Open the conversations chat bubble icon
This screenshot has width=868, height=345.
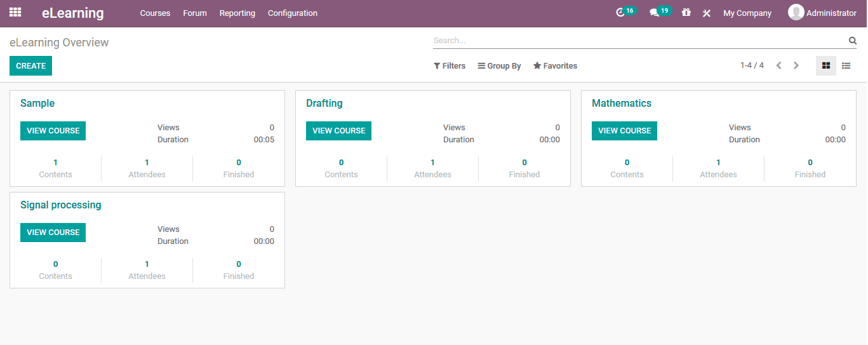(x=654, y=13)
